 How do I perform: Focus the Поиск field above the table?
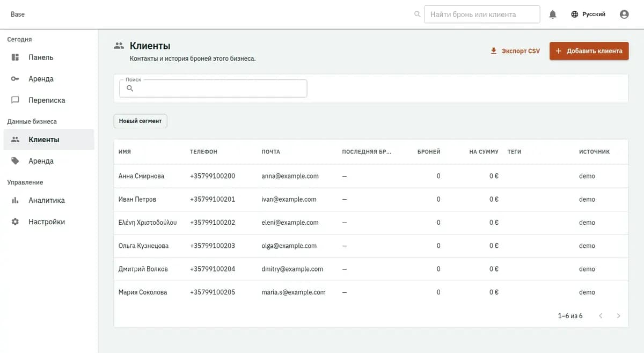click(213, 89)
